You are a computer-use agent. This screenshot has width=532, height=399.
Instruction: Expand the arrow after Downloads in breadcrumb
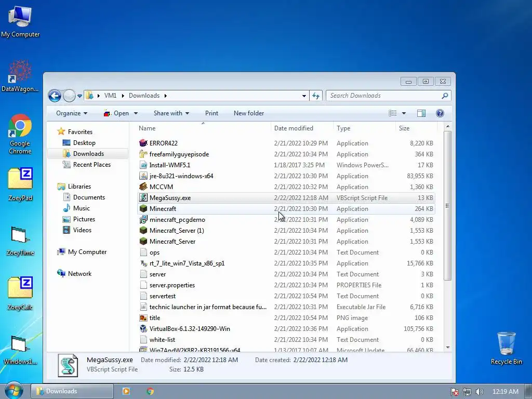(166, 96)
